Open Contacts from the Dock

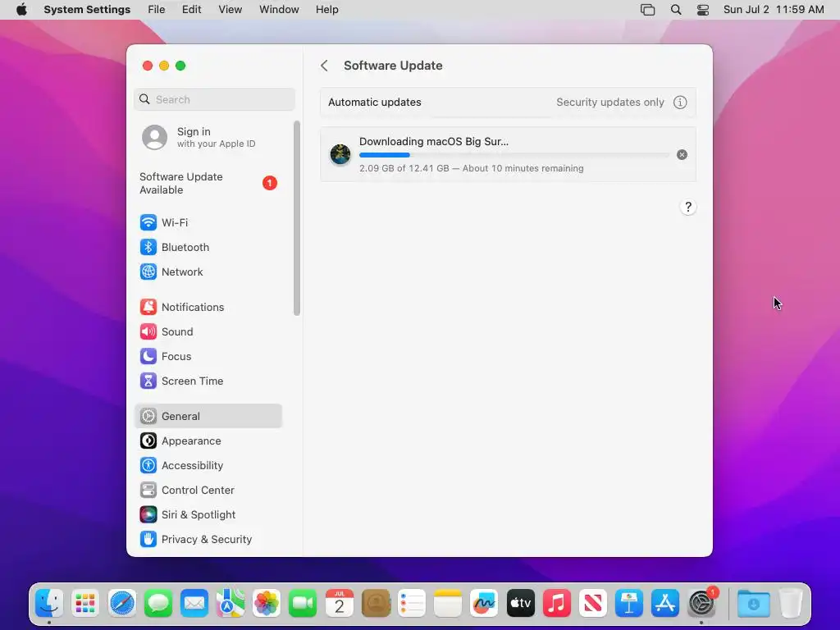pos(376,603)
